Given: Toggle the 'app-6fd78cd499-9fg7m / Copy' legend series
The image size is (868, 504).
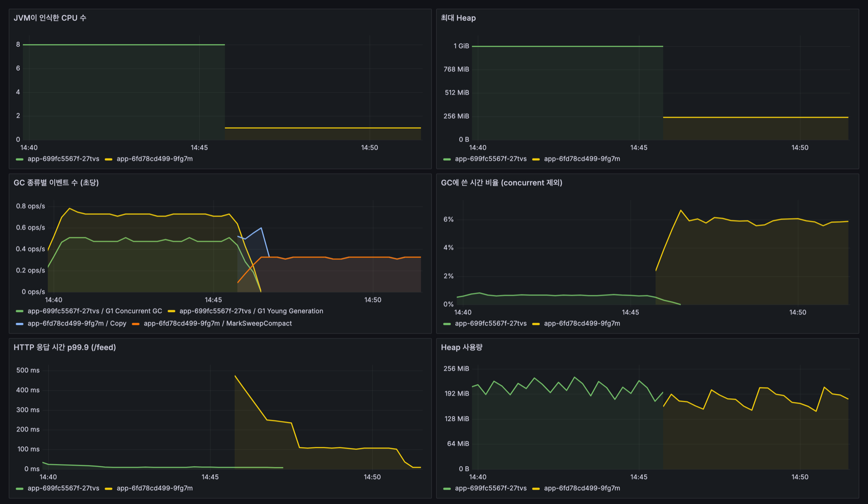Looking at the screenshot, I should 77,324.
